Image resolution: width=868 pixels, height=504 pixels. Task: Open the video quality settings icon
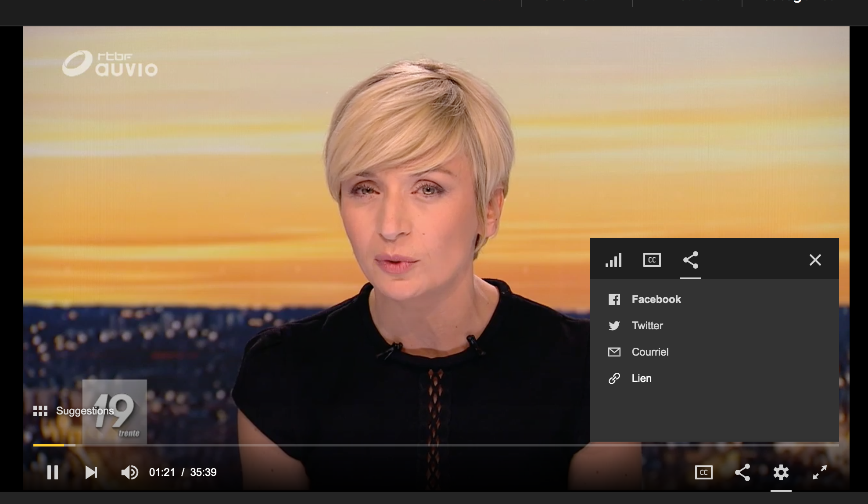614,260
